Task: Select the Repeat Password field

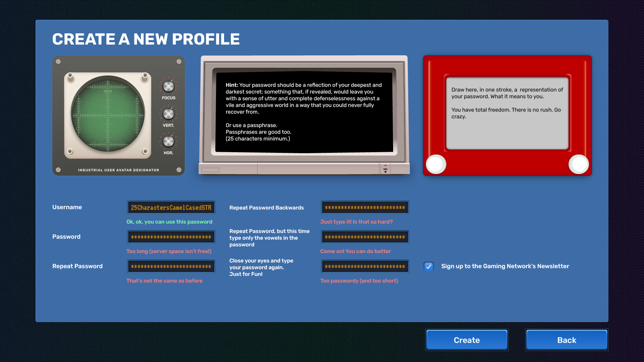Action: tap(171, 266)
